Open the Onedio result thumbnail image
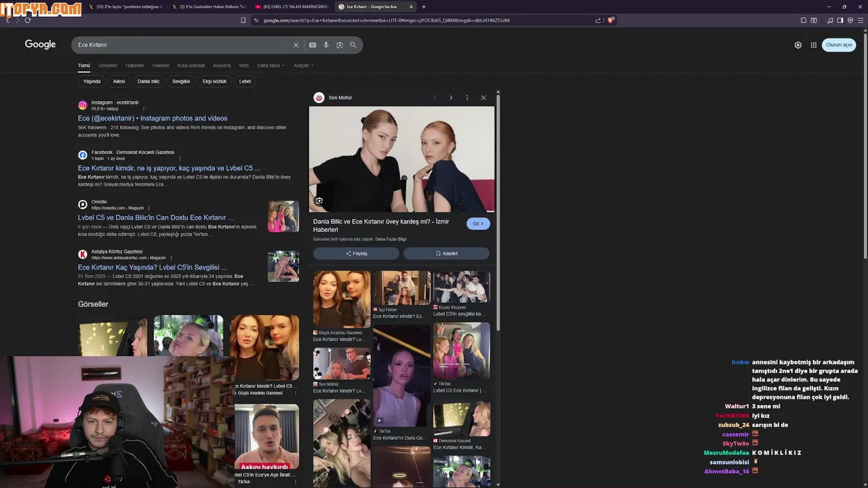This screenshot has width=868, height=488. click(x=283, y=216)
